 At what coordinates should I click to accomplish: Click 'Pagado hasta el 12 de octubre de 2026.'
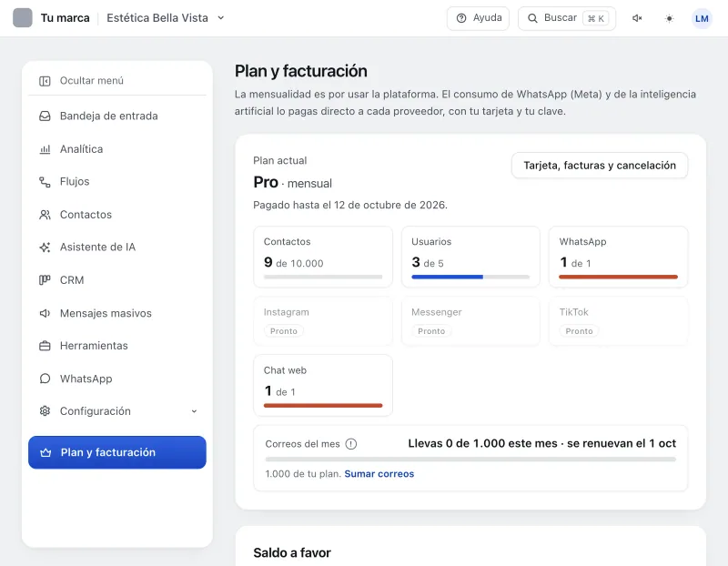[350, 206]
